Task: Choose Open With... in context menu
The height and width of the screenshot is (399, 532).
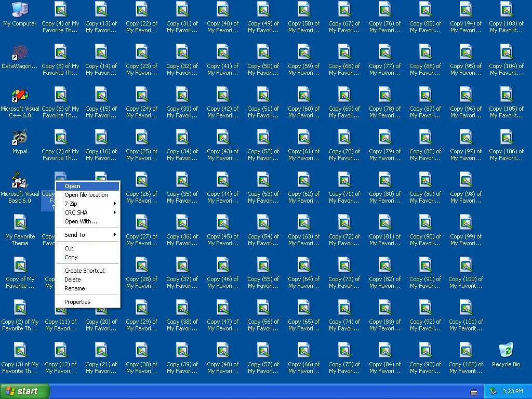Action: tap(87, 221)
